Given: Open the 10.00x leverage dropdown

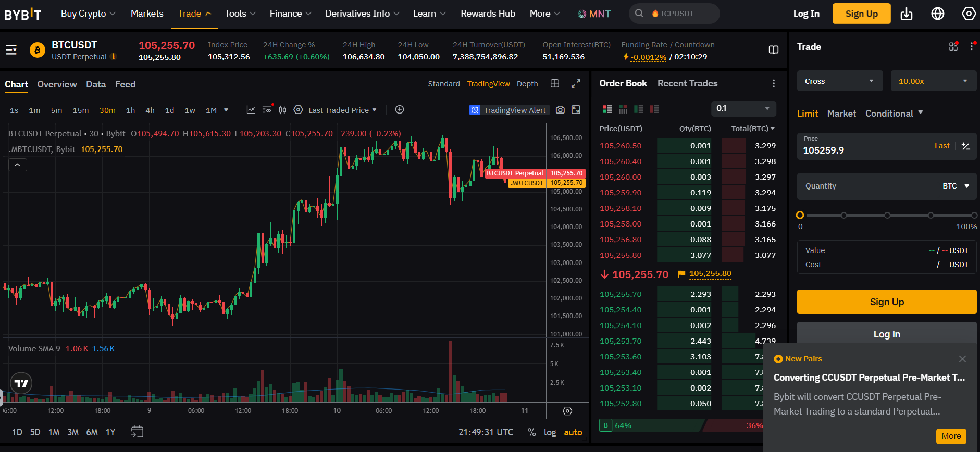Looking at the screenshot, I should [x=933, y=81].
